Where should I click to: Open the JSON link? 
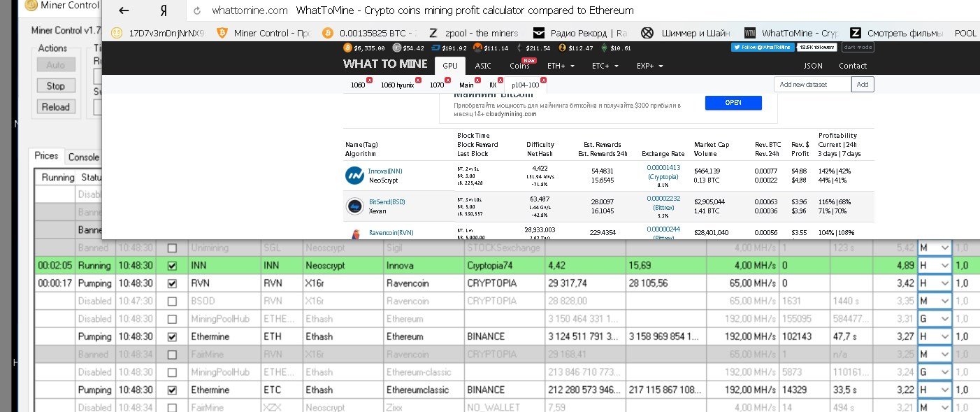pyautogui.click(x=813, y=66)
